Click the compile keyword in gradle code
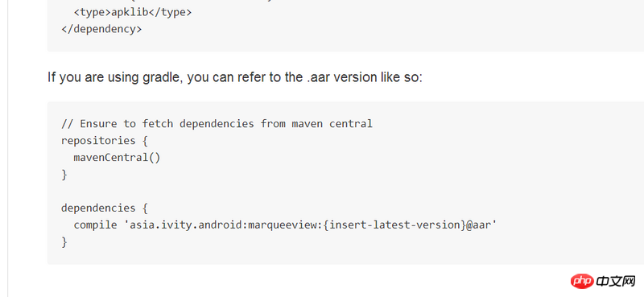Image resolution: width=644 pixels, height=297 pixels. pos(95,225)
